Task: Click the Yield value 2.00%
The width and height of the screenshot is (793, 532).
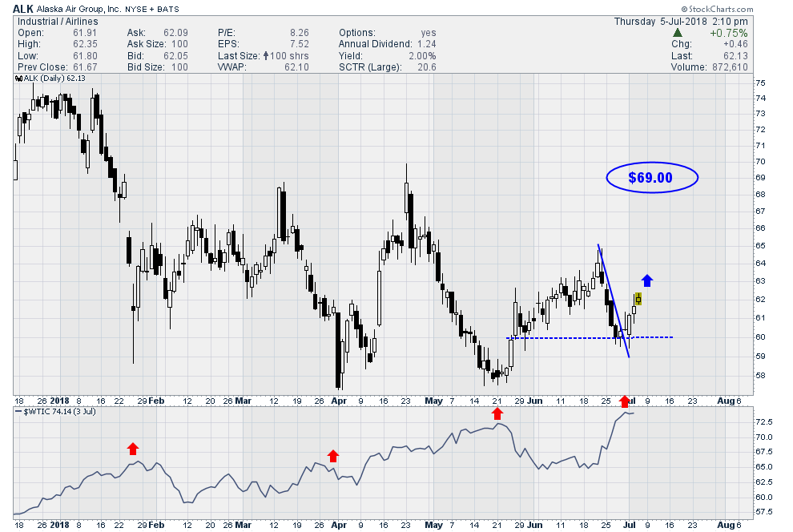Action: [x=422, y=55]
